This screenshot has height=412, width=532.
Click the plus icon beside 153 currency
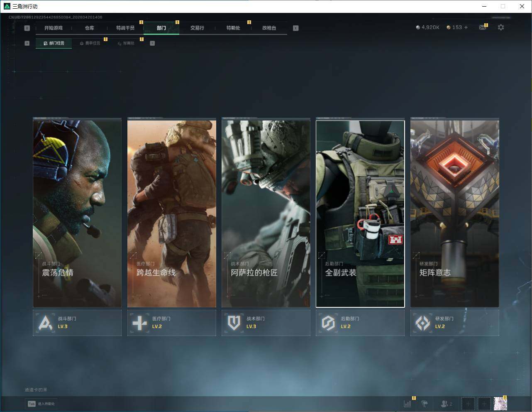coord(466,27)
